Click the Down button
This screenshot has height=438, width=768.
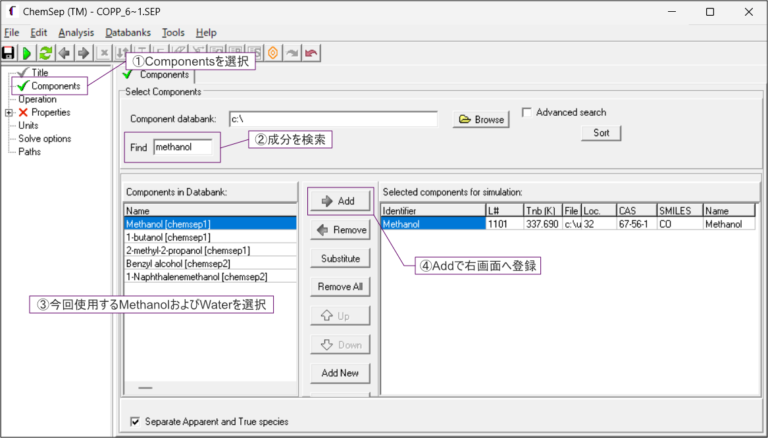coord(340,344)
